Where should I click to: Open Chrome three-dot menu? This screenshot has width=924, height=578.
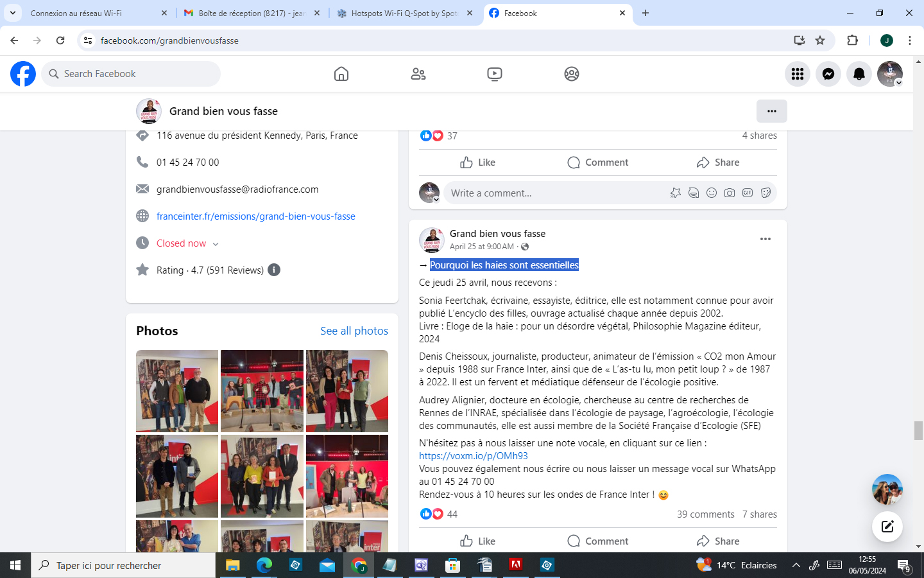(x=910, y=40)
